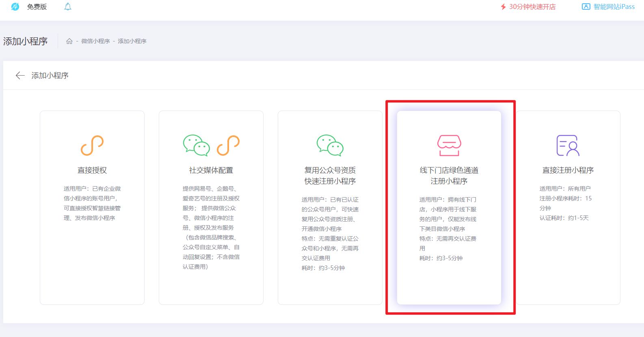Open 智能网站iPass link

coord(614,7)
